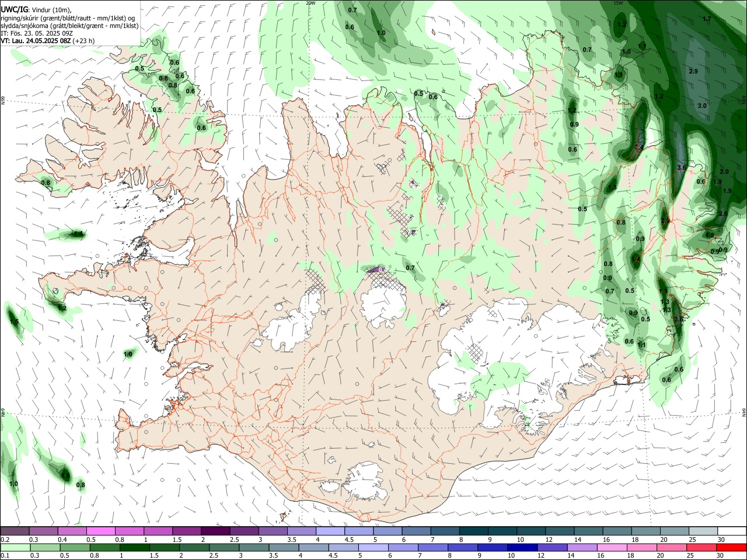Click the "1.5" value off the west coast

(x=14, y=322)
